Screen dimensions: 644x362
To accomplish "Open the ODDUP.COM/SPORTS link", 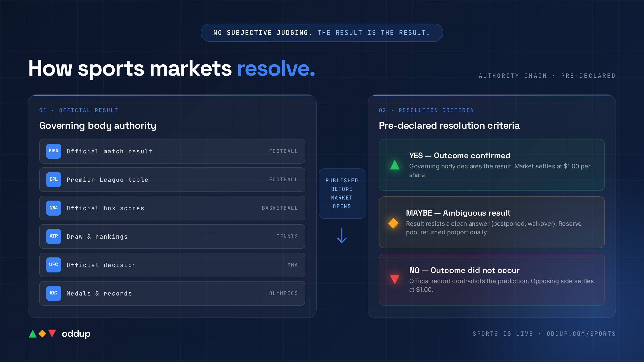I will pyautogui.click(x=581, y=334).
